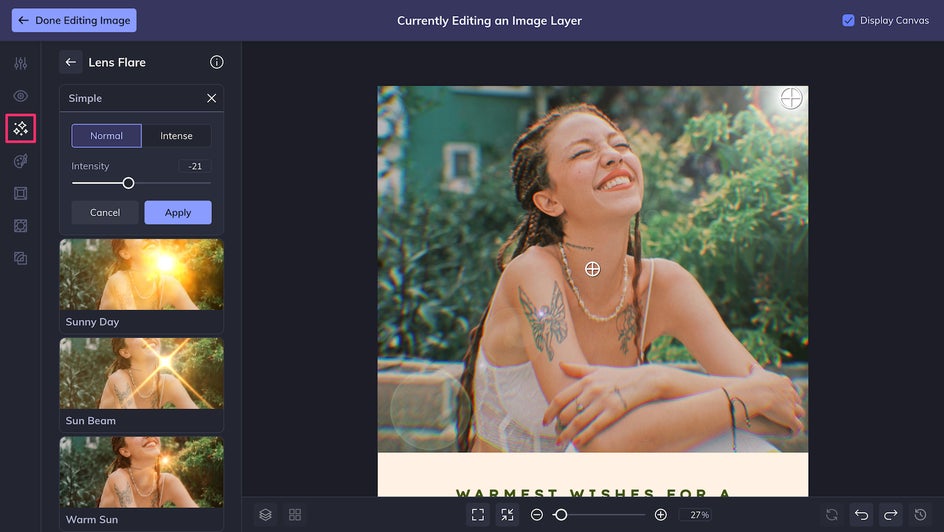The height and width of the screenshot is (532, 944).
Task: Click the fit to screen icon
Action: 478,515
